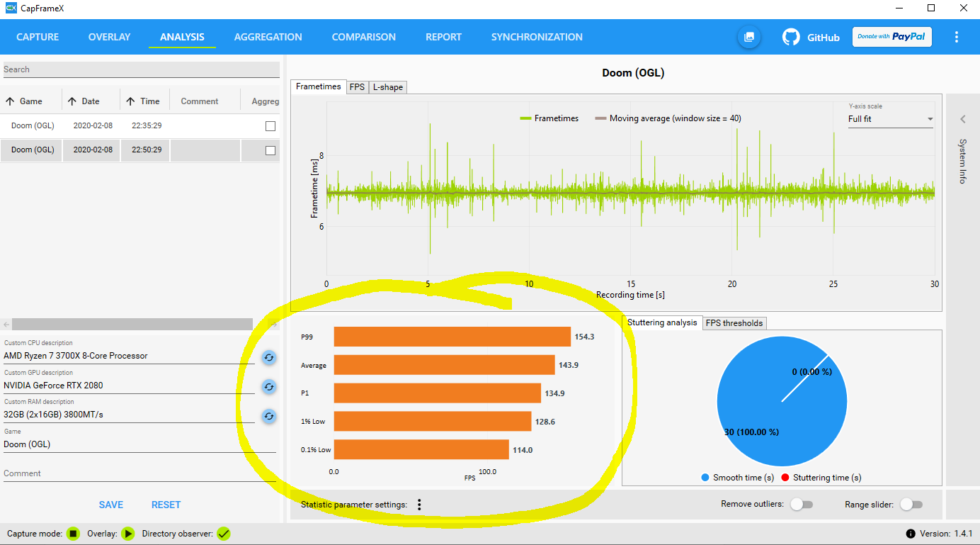The height and width of the screenshot is (545, 980).
Task: Open the Y-axis scale dropdown
Action: 891,119
